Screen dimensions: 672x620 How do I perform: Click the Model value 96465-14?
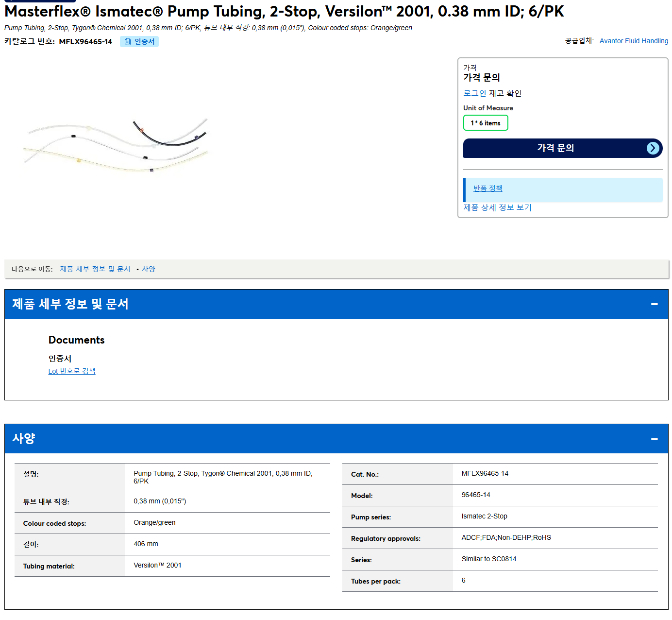click(x=476, y=495)
